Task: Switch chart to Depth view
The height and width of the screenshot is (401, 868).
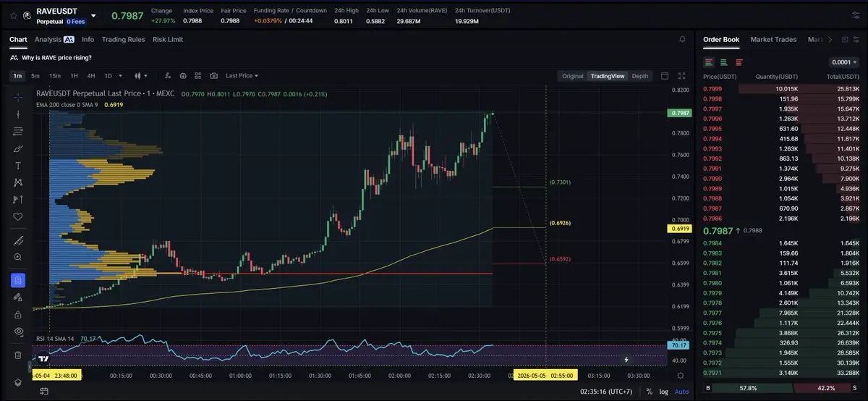Action: 639,76
